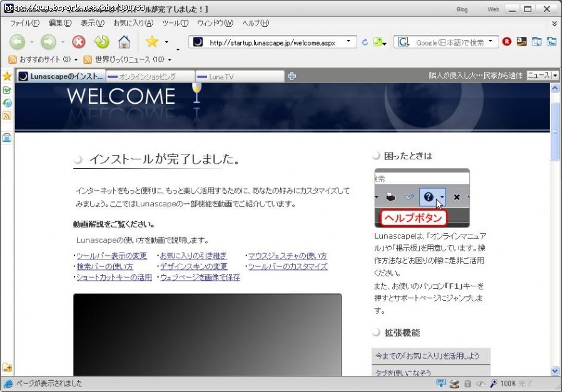Click the add-folder icon at sidebar bottom

(7, 367)
